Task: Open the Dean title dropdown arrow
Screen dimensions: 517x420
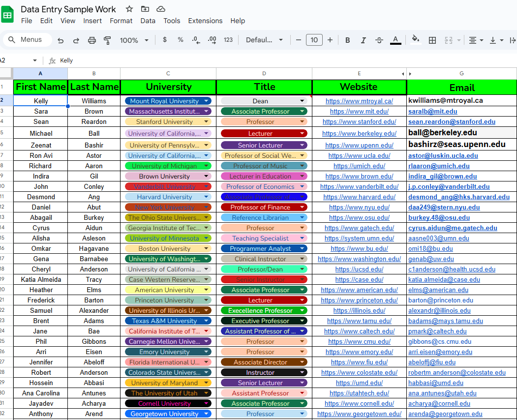Action: [302, 101]
